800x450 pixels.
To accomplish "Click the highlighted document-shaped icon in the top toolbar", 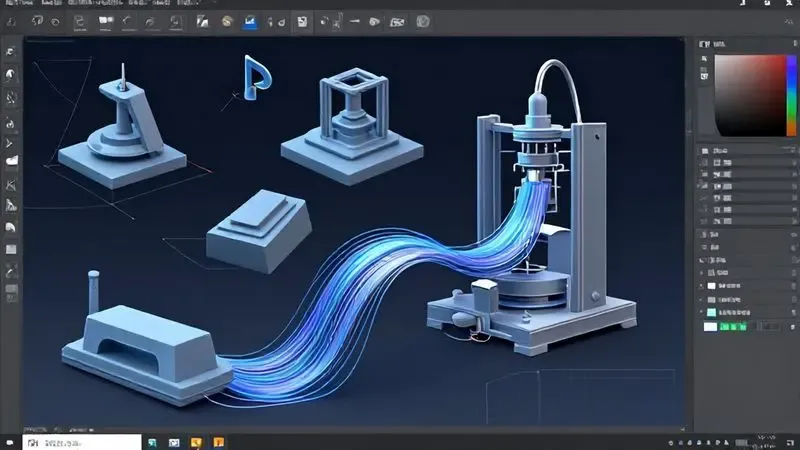I will pyautogui.click(x=302, y=21).
